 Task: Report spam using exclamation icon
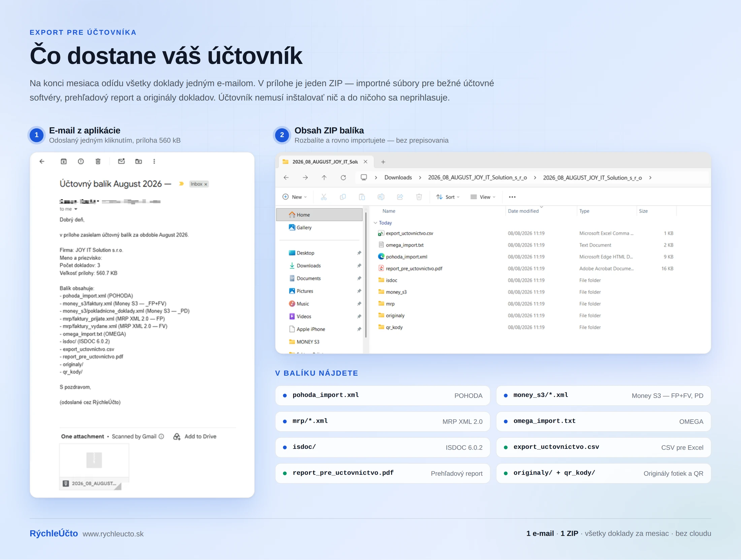click(81, 161)
